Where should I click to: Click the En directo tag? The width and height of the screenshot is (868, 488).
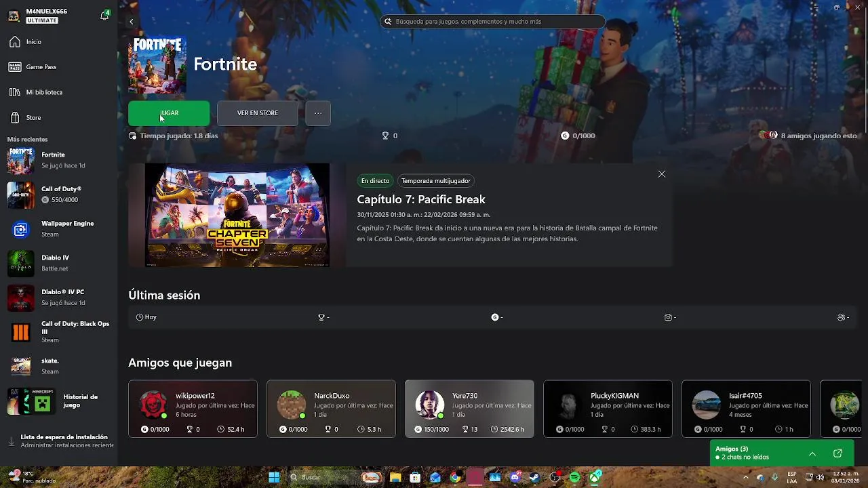375,181
